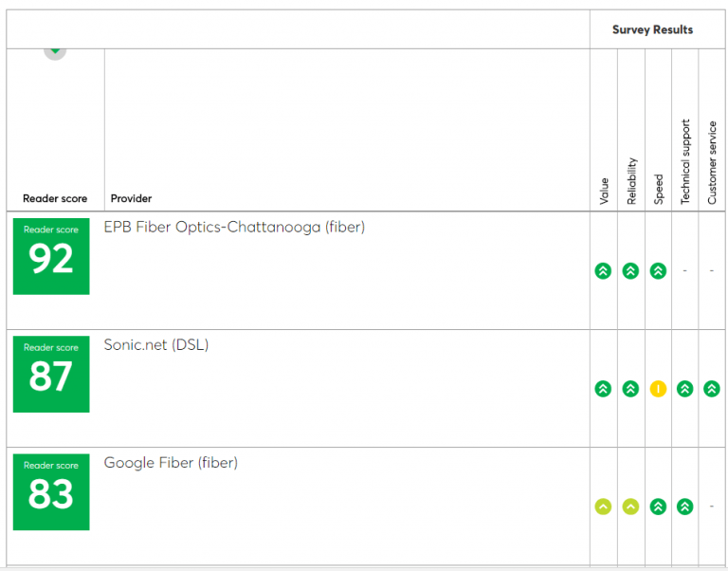The height and width of the screenshot is (571, 728).
Task: Click EPB Fiber Optics Value rating icon
Action: click(x=603, y=270)
